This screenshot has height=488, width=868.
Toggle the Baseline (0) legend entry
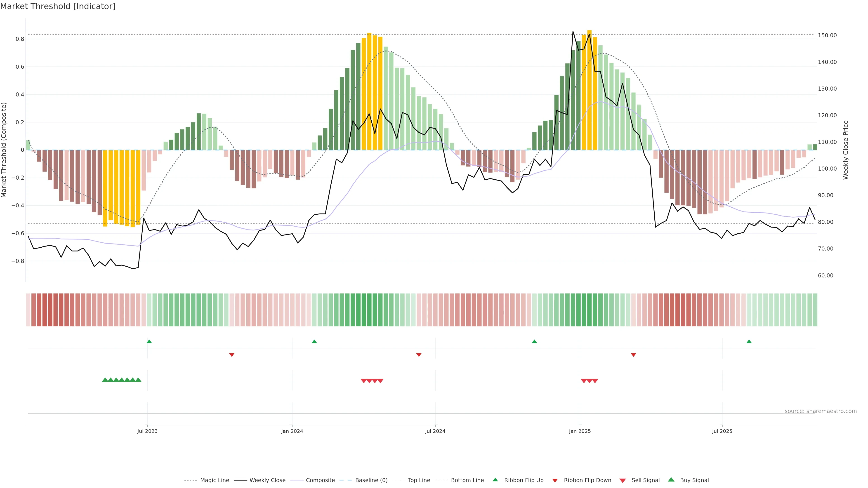point(371,480)
